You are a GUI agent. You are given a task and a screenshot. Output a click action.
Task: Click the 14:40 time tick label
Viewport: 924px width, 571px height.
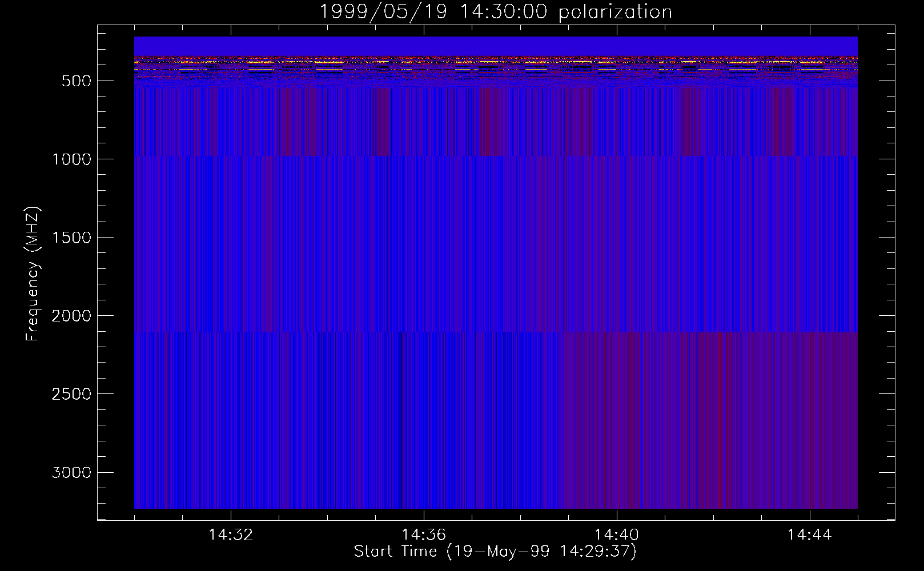tap(617, 535)
